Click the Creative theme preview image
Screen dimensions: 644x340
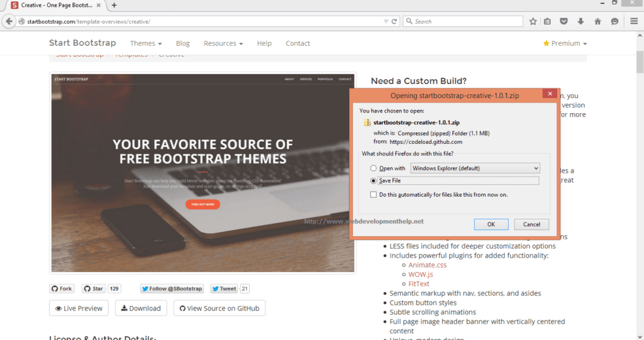203,173
